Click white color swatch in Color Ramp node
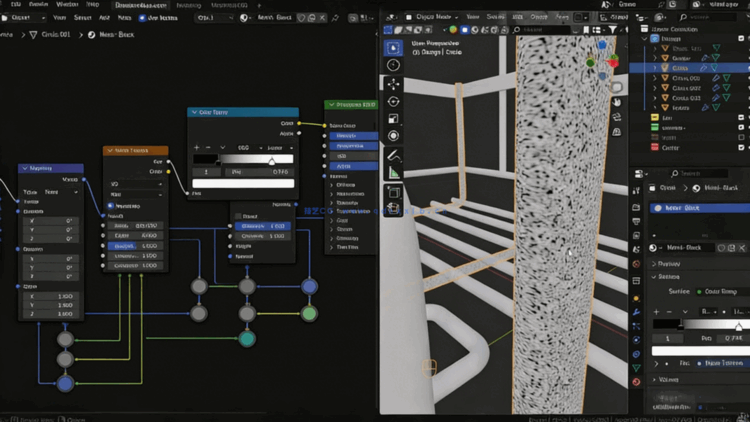The image size is (750, 422). [243, 183]
